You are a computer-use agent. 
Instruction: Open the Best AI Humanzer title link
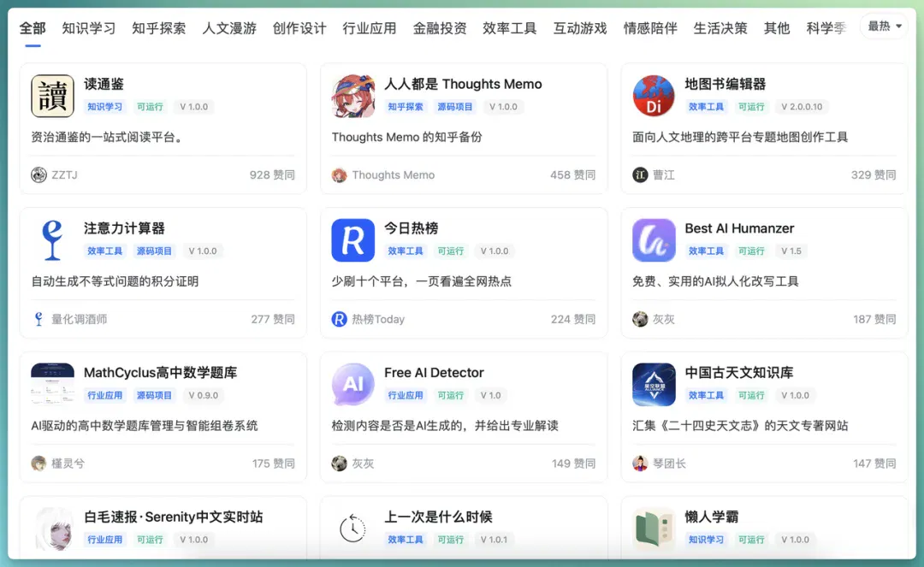(739, 228)
